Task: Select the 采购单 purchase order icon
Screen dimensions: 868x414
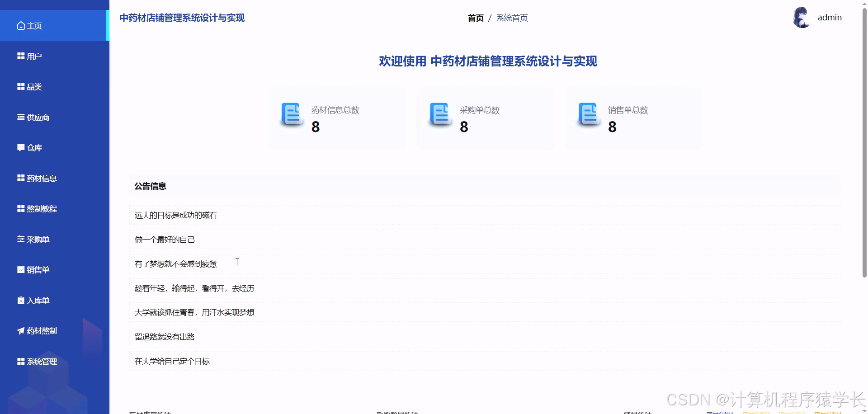Action: click(x=20, y=239)
